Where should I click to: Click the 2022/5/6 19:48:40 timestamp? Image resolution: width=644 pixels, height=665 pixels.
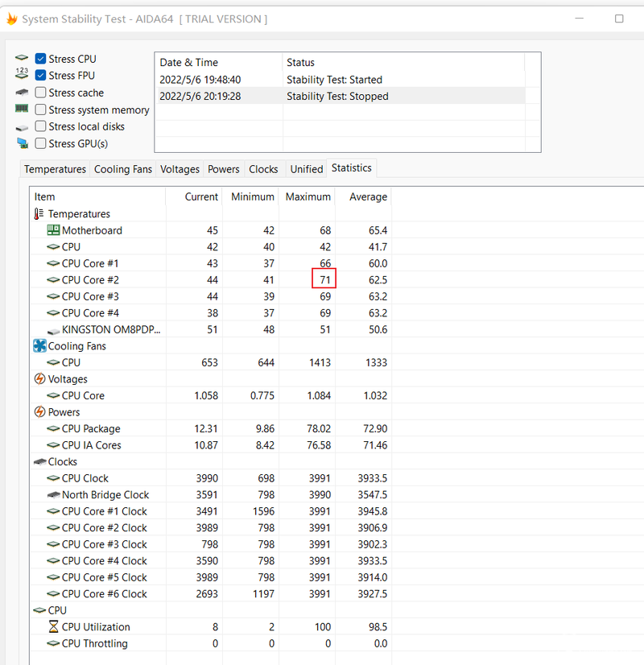(200, 80)
